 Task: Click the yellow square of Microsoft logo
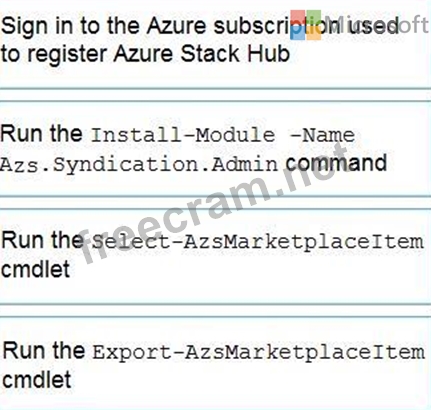click(x=314, y=33)
